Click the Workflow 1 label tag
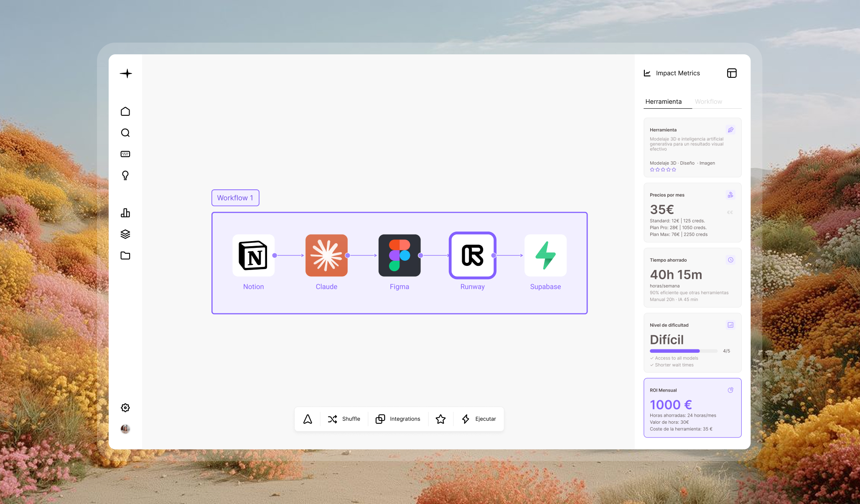 235,198
